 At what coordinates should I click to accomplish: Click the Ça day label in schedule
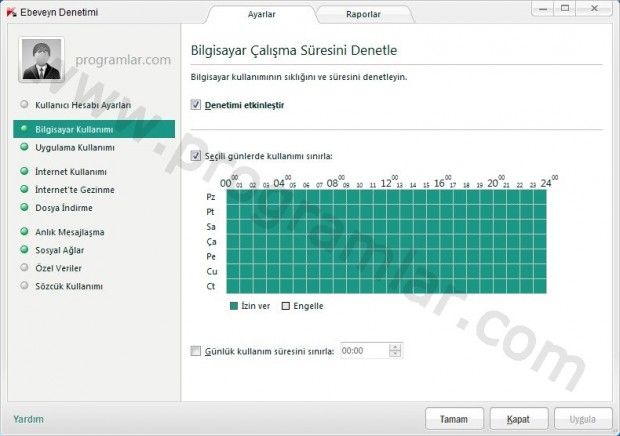[x=211, y=242]
